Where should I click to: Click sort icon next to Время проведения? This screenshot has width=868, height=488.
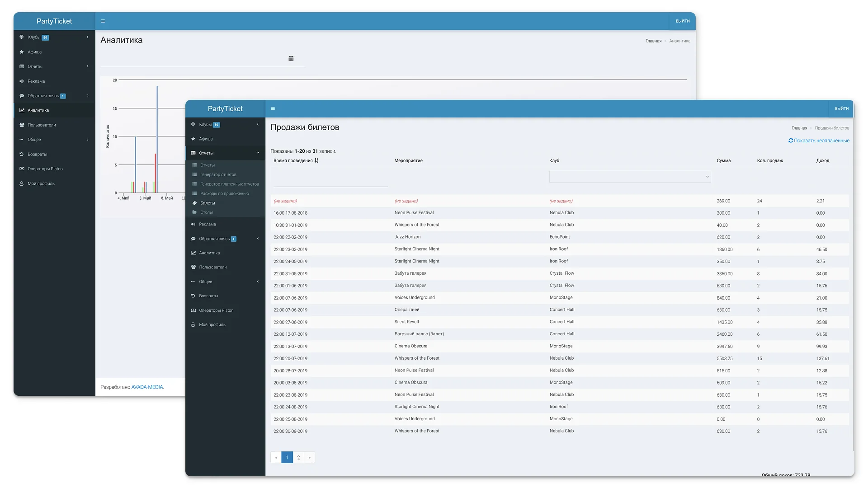316,160
